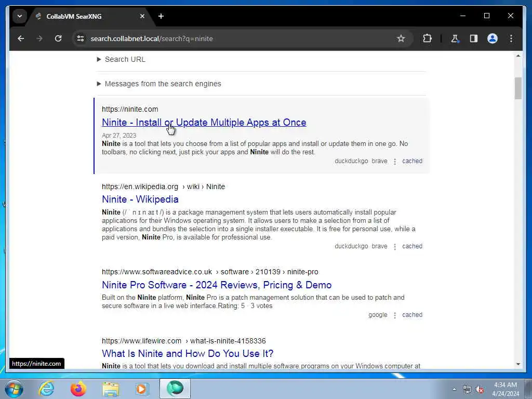Open more options dots for Wikipedia result

point(395,247)
